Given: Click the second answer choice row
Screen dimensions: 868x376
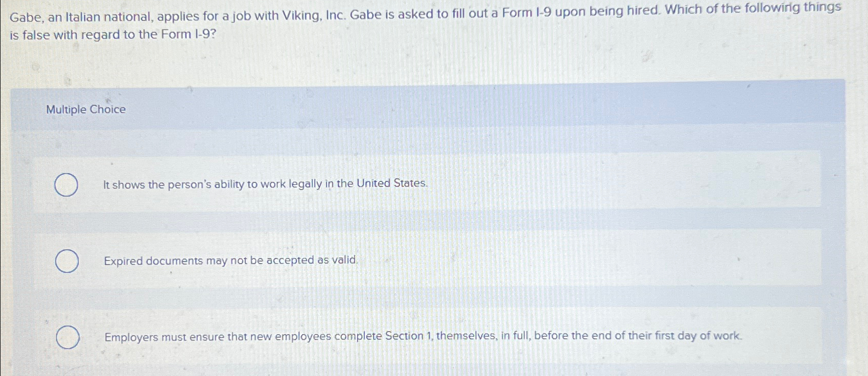Looking at the screenshot, I should 358,261.
